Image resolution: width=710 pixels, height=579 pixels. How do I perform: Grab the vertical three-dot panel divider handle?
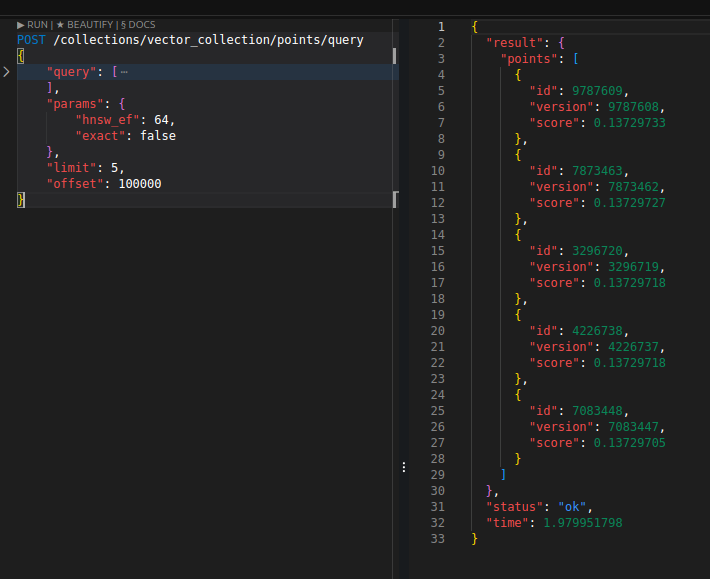[404, 467]
